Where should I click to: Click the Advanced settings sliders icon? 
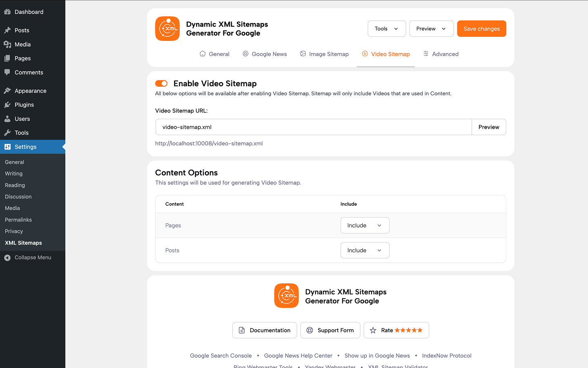[x=426, y=54]
